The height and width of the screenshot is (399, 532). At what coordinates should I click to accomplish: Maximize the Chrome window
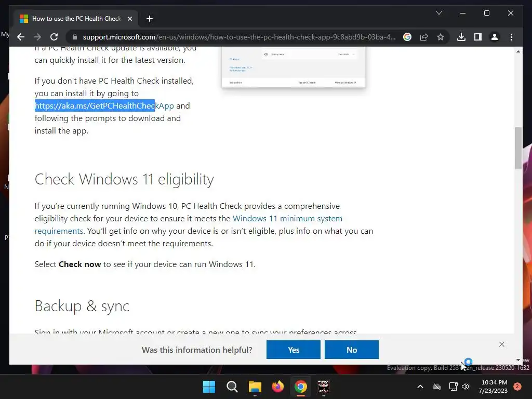point(486,13)
